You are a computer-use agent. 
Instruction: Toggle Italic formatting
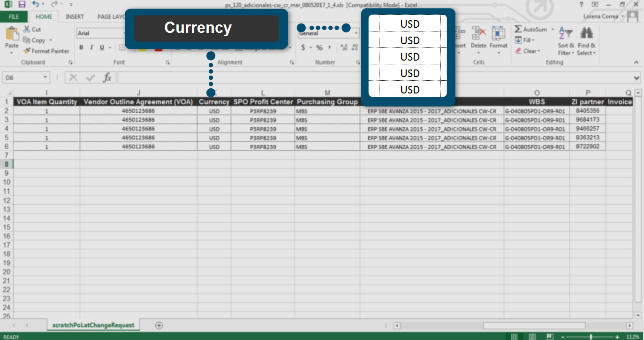click(91, 47)
